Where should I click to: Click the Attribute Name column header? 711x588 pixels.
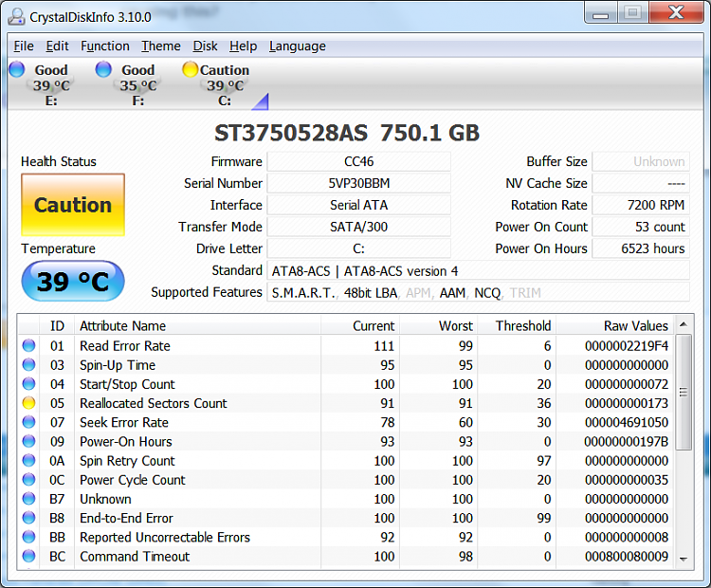[198, 325]
